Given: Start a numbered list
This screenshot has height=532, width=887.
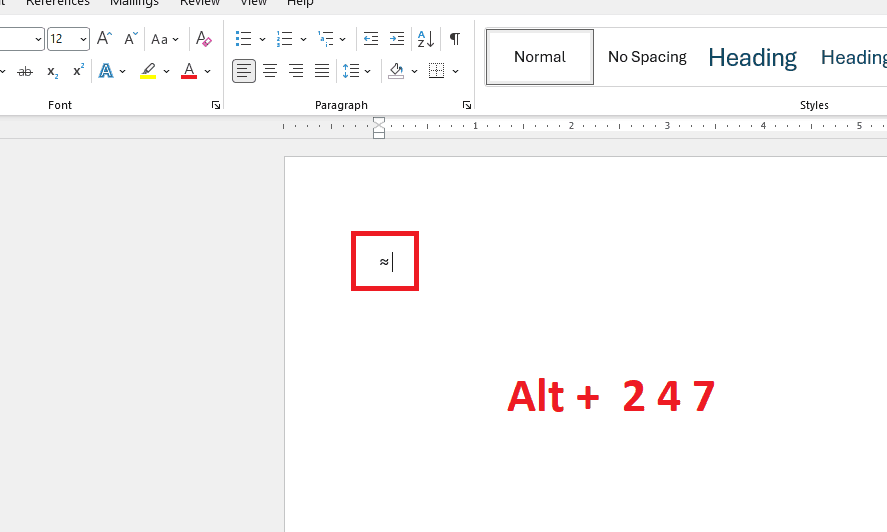Looking at the screenshot, I should [x=285, y=38].
